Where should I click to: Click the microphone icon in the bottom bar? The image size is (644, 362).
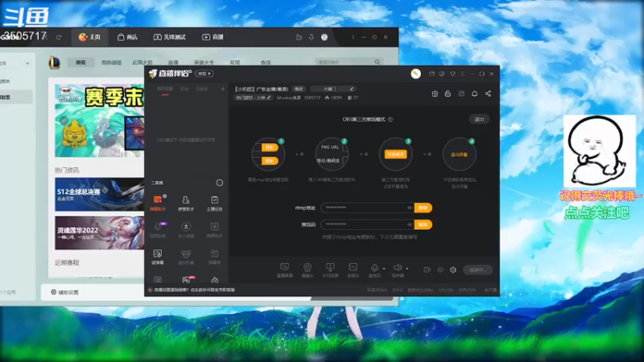tap(374, 268)
